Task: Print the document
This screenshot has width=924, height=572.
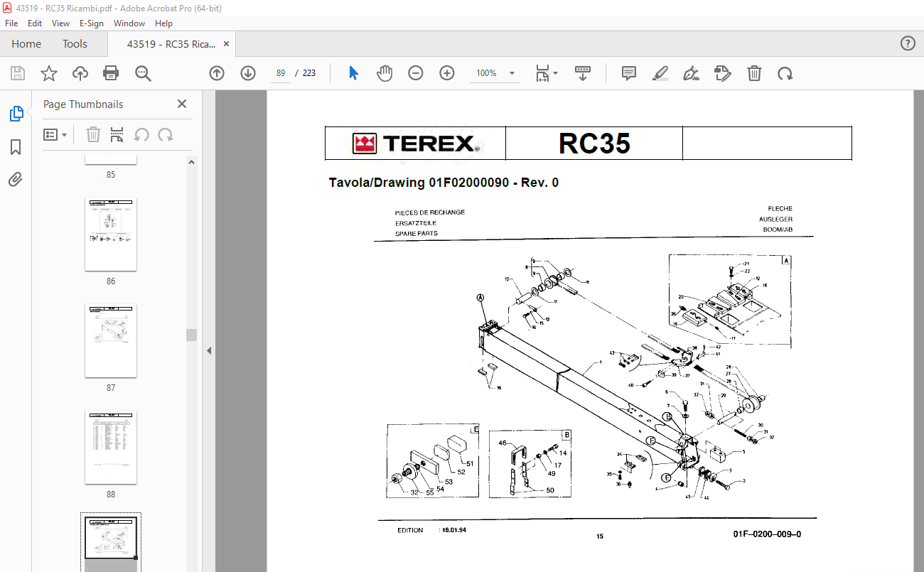Action: click(111, 73)
